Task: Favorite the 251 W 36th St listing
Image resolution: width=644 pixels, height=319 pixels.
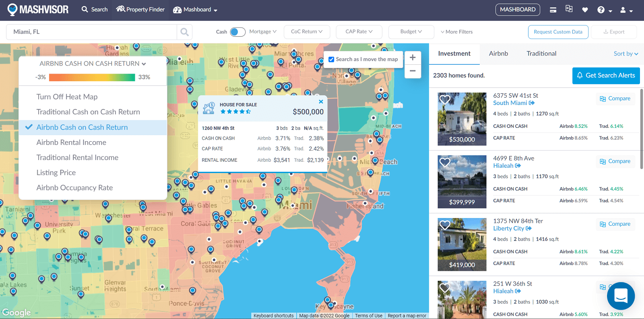Action: 445,288
